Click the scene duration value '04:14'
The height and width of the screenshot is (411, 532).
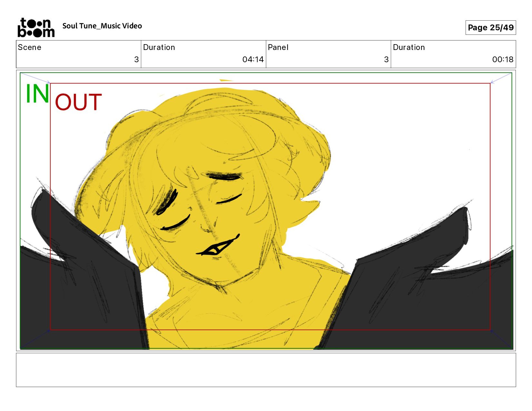click(253, 59)
